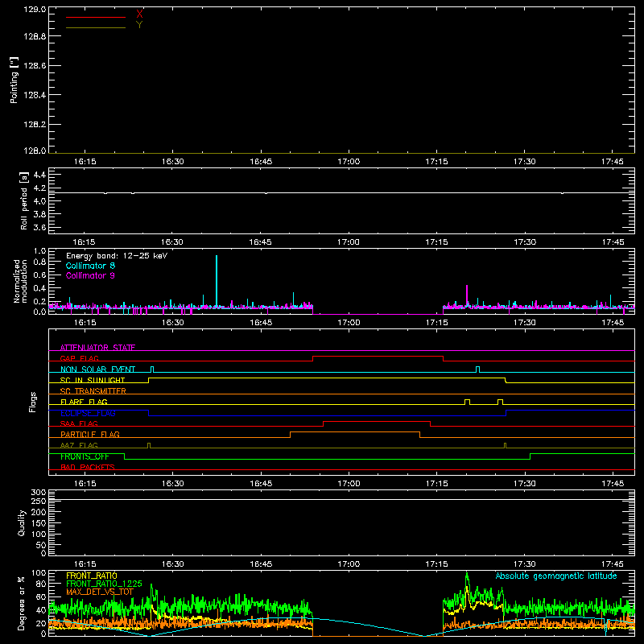Click the GAP_FLAG label
Screen dimensions: 644x644
tap(79, 358)
